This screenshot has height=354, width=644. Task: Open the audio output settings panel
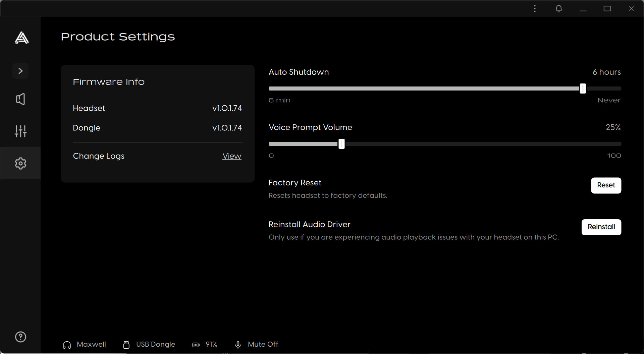click(20, 99)
